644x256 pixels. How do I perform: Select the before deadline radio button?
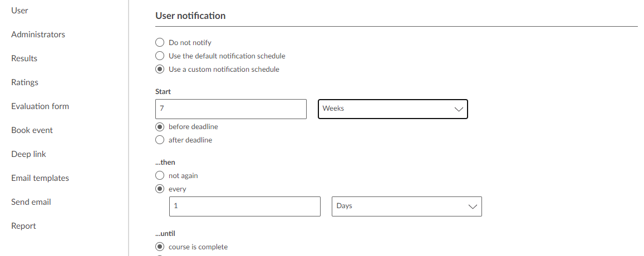[160, 126]
